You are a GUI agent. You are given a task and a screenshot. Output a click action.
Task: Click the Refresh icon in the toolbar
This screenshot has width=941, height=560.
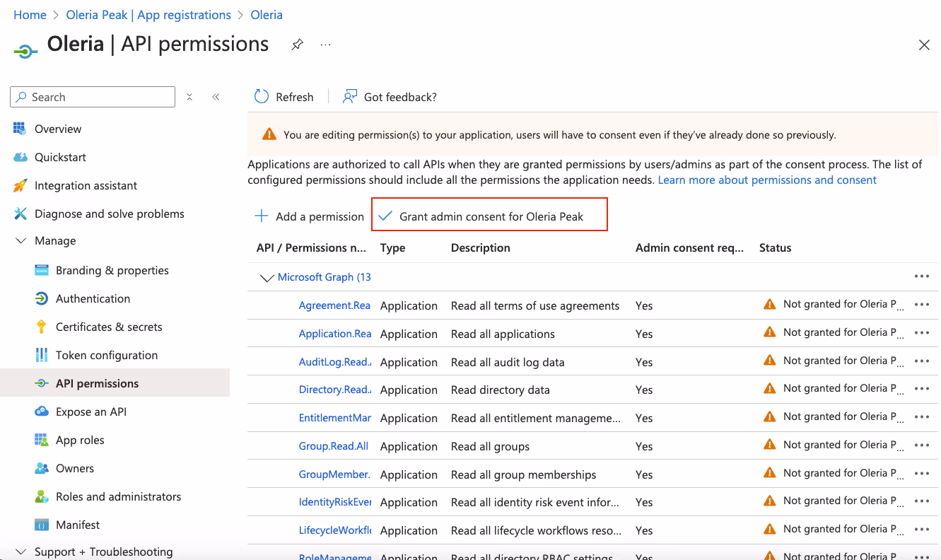click(x=262, y=97)
